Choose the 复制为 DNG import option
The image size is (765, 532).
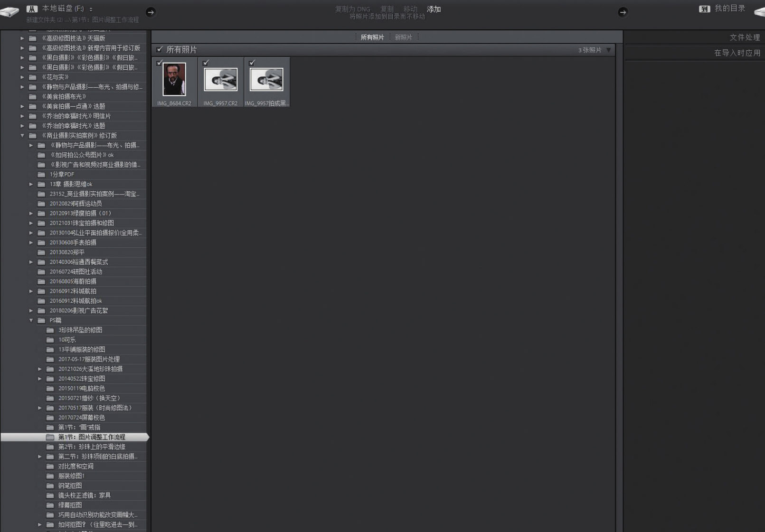coord(352,9)
